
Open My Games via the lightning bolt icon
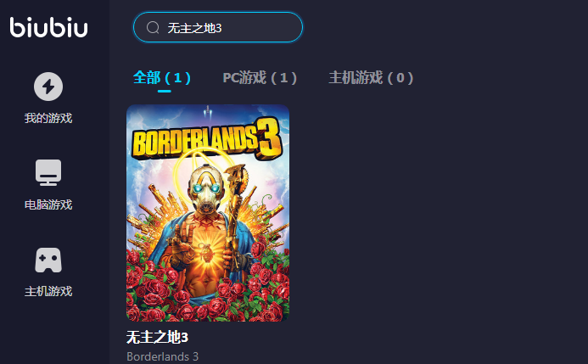tap(48, 87)
